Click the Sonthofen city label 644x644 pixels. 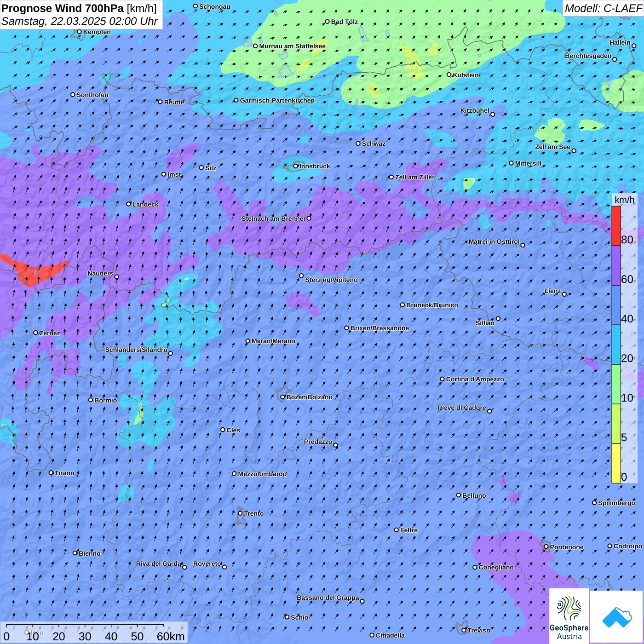(92, 95)
